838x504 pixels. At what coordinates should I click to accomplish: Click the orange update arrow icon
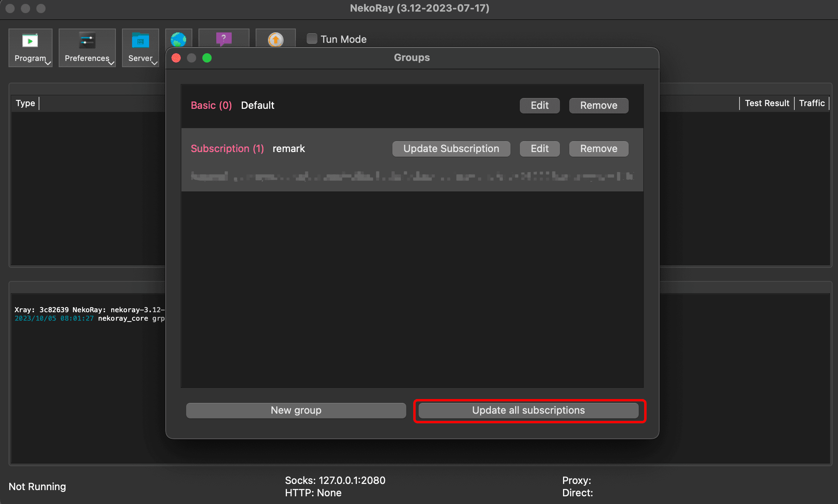pyautogui.click(x=276, y=39)
